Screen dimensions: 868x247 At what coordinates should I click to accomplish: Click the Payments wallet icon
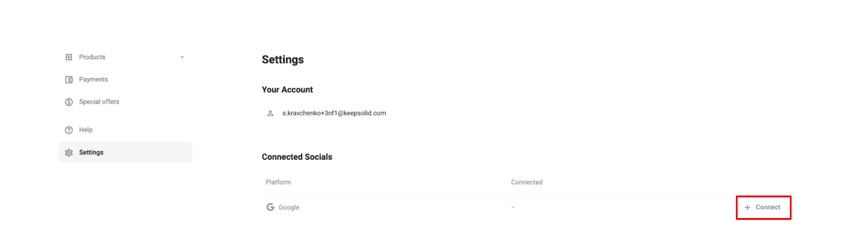click(x=69, y=80)
